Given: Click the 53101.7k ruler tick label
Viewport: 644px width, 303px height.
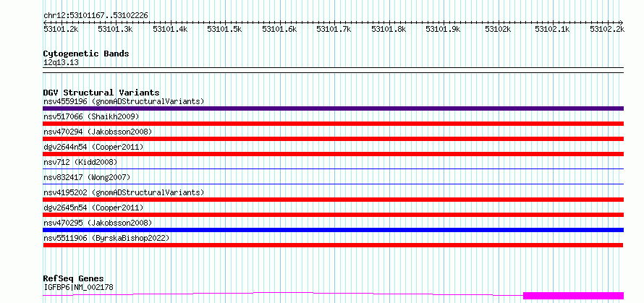Looking at the screenshot, I should click(x=334, y=29).
